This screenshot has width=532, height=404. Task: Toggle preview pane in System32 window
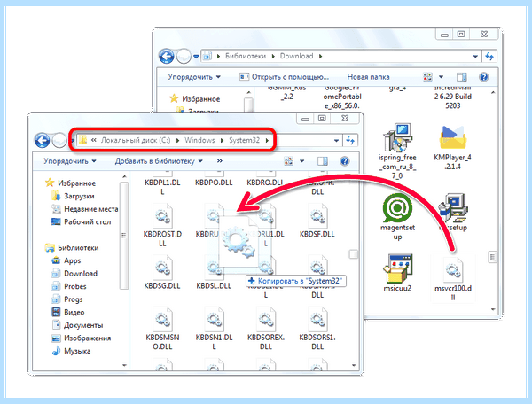(x=323, y=161)
